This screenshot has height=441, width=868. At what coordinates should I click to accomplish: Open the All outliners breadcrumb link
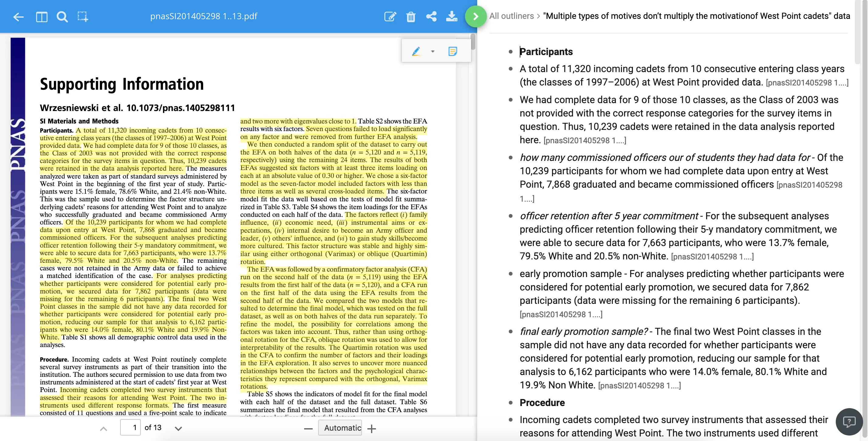511,16
